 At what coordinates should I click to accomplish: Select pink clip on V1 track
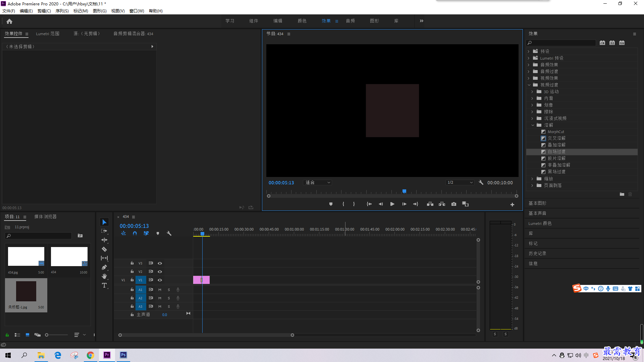coord(201,280)
